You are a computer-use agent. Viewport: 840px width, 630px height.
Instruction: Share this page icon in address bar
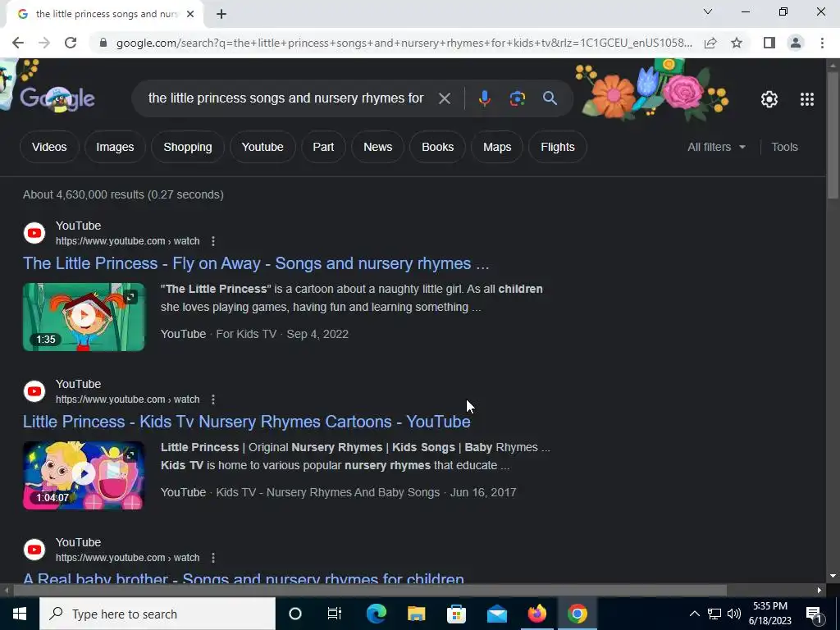(710, 43)
